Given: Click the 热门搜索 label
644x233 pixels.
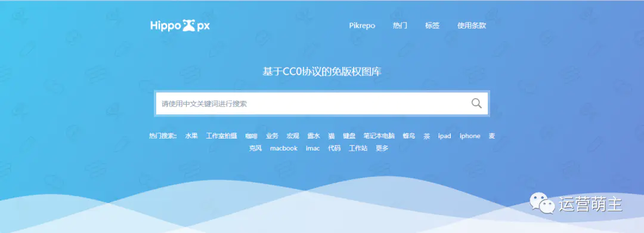Looking at the screenshot, I should pos(163,136).
